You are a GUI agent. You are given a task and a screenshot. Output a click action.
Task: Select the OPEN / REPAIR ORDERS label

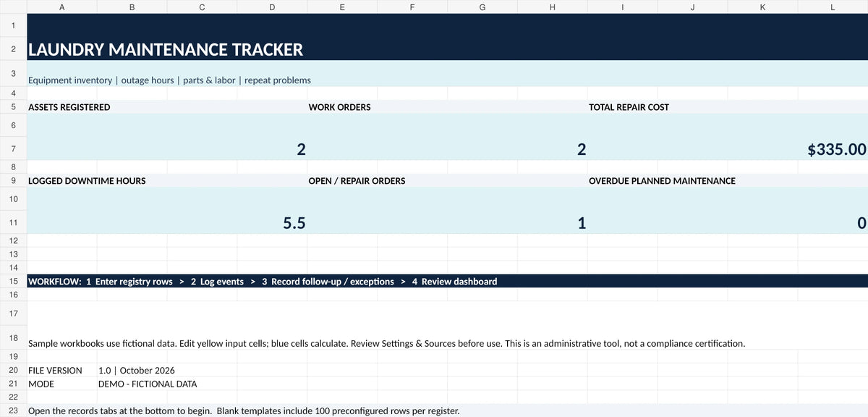tap(357, 181)
